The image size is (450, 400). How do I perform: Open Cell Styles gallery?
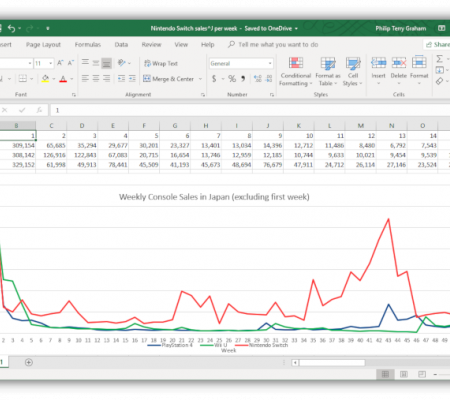[353, 72]
